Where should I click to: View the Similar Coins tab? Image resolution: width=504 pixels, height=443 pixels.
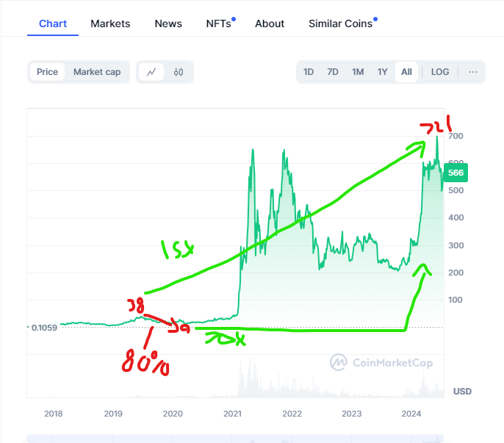pos(340,24)
